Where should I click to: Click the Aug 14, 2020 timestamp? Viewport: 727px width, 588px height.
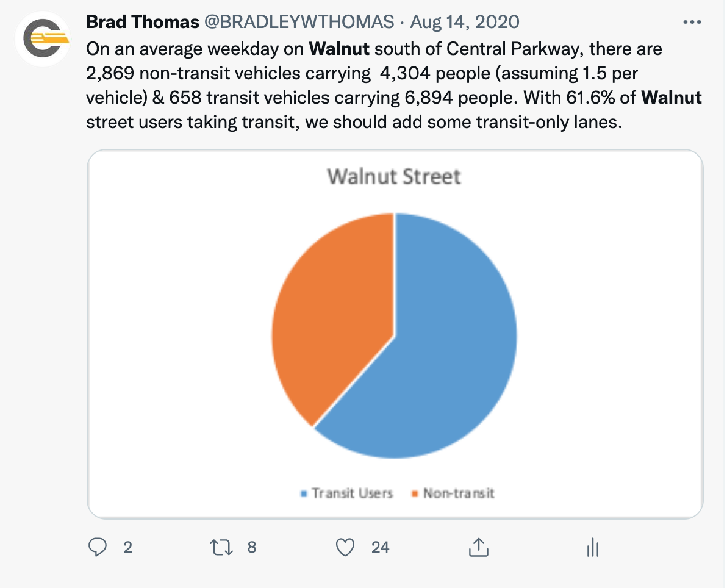[465, 22]
